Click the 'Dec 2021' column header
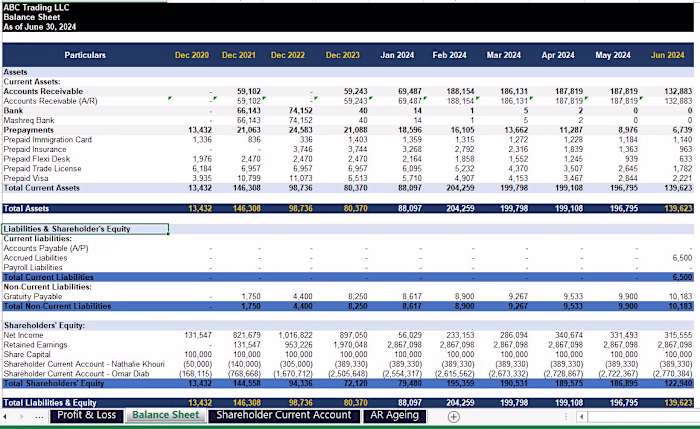700x429 pixels. pyautogui.click(x=238, y=55)
